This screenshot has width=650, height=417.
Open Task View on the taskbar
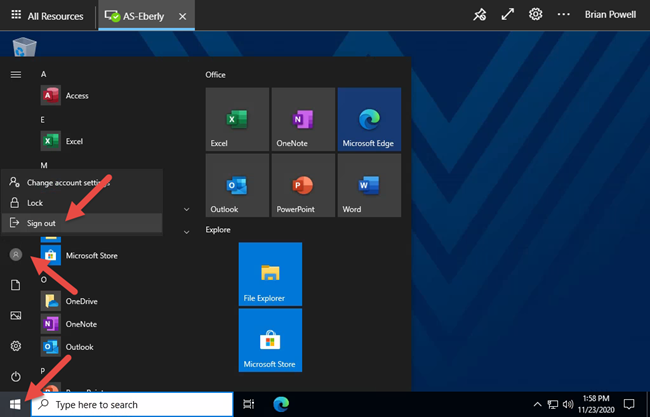249,404
